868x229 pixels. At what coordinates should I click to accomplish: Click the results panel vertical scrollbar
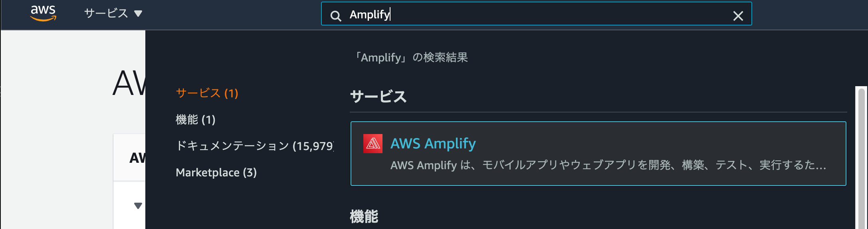[861, 158]
